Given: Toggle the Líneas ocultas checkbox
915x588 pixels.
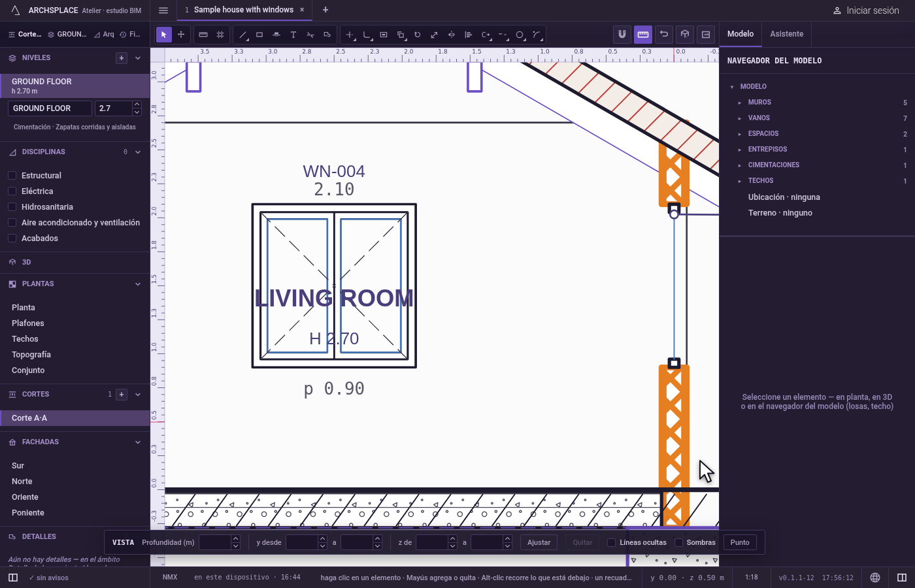Looking at the screenshot, I should [612, 542].
